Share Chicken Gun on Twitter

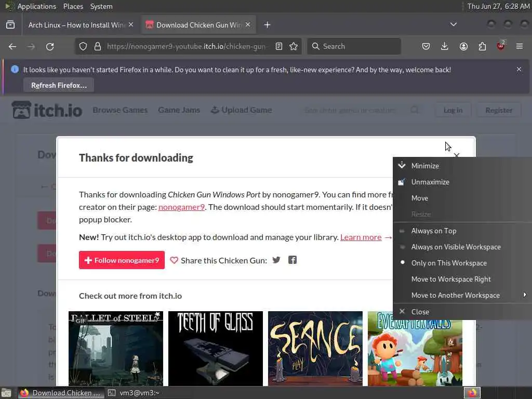(276, 260)
